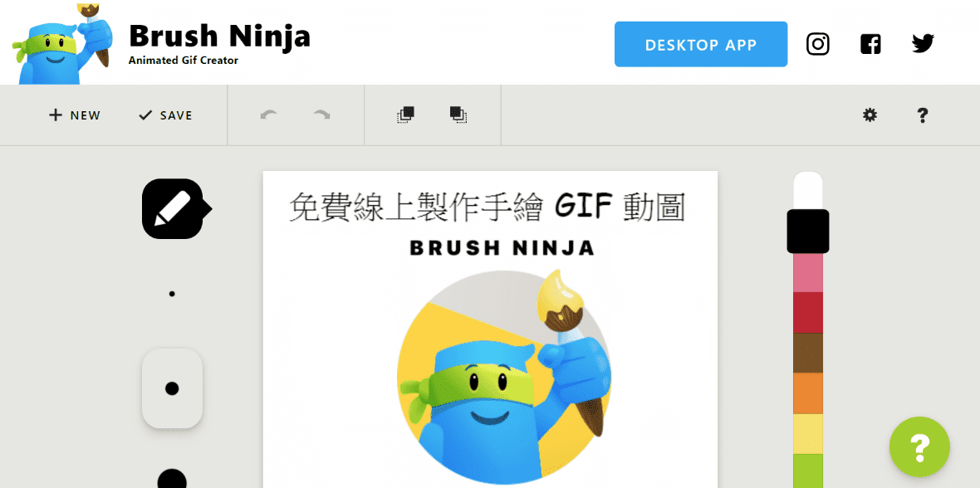
Task: Select the pencil drawing tool
Action: click(172, 208)
